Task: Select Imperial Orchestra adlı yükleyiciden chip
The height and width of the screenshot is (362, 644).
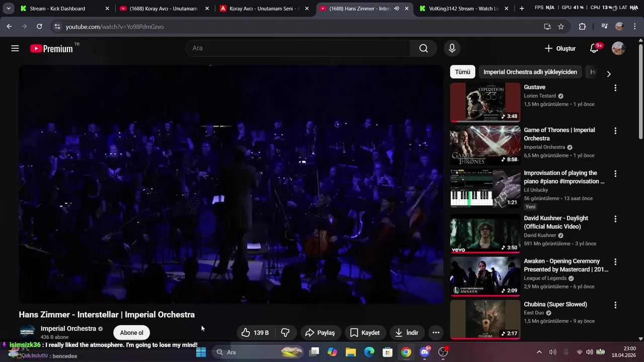Action: pyautogui.click(x=530, y=72)
